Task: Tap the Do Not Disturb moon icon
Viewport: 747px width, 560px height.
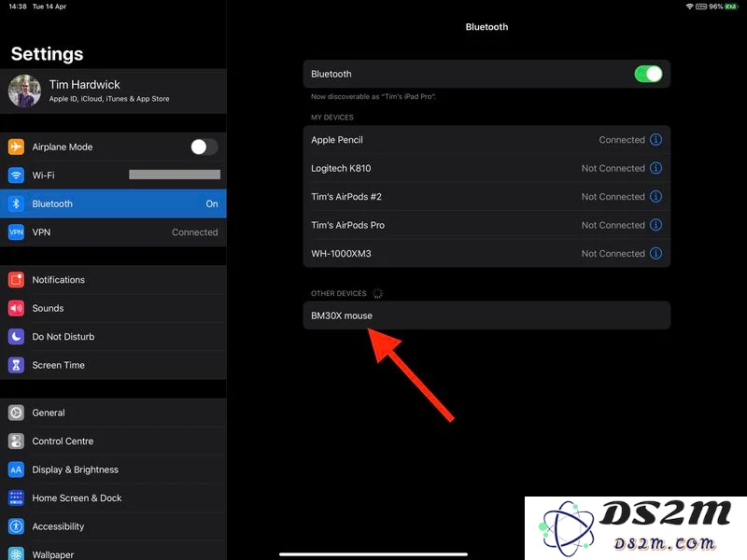Action: [16, 337]
